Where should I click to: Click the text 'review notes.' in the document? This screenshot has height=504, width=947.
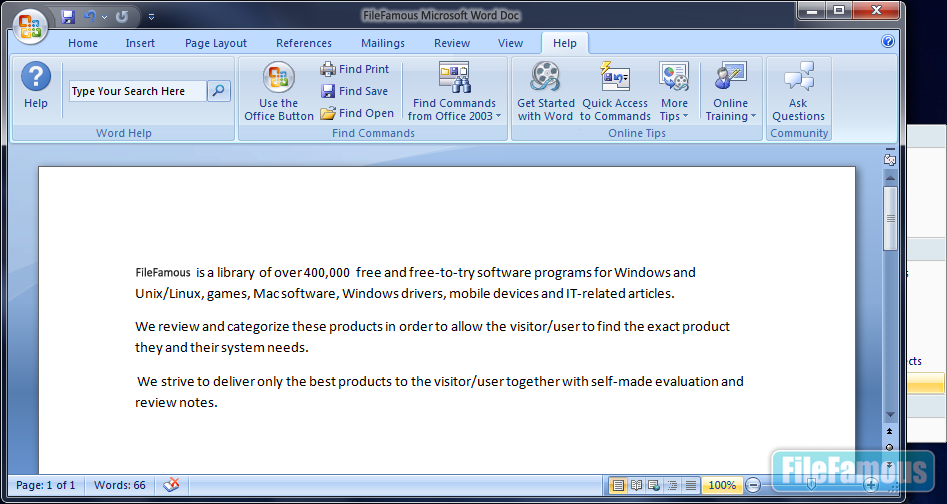tap(176, 403)
